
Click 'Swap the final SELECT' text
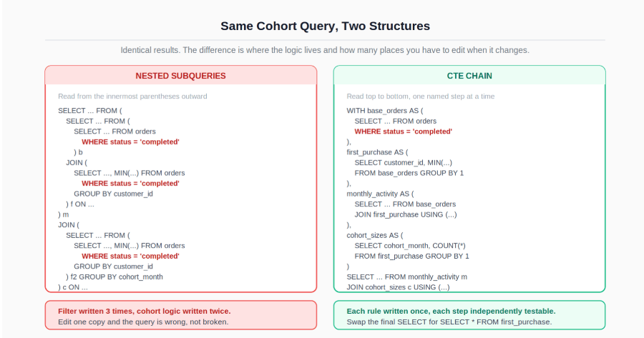[x=449, y=322]
